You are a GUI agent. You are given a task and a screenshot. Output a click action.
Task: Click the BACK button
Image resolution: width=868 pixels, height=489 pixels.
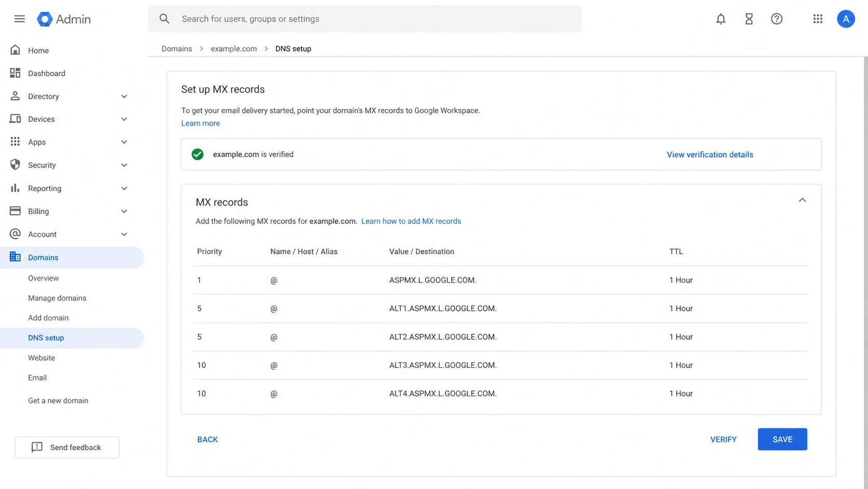click(208, 439)
